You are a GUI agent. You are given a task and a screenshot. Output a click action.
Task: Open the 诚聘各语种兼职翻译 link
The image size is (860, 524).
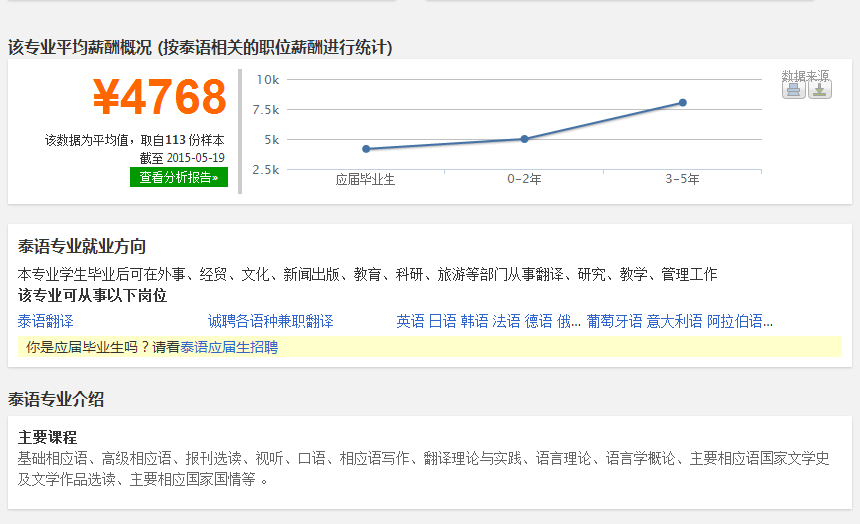pos(270,321)
